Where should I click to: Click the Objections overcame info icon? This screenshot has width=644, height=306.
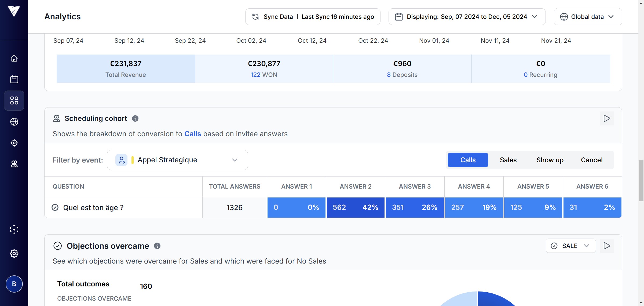(157, 246)
